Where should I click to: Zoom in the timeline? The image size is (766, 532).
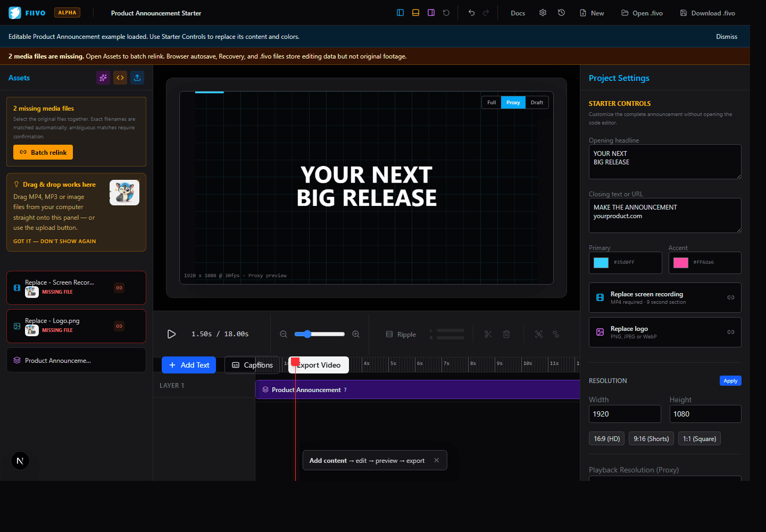[356, 334]
